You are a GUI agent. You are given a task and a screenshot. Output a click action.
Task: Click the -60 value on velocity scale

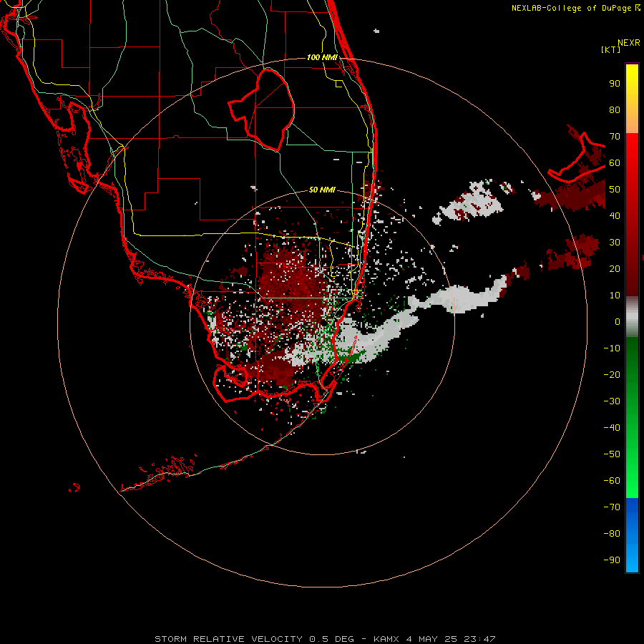[612, 481]
